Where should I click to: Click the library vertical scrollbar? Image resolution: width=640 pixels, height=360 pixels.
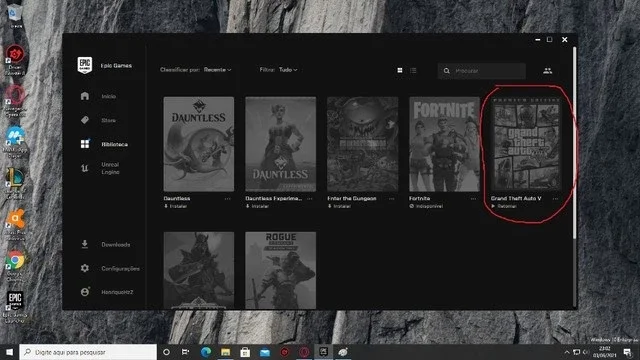pos(575,143)
